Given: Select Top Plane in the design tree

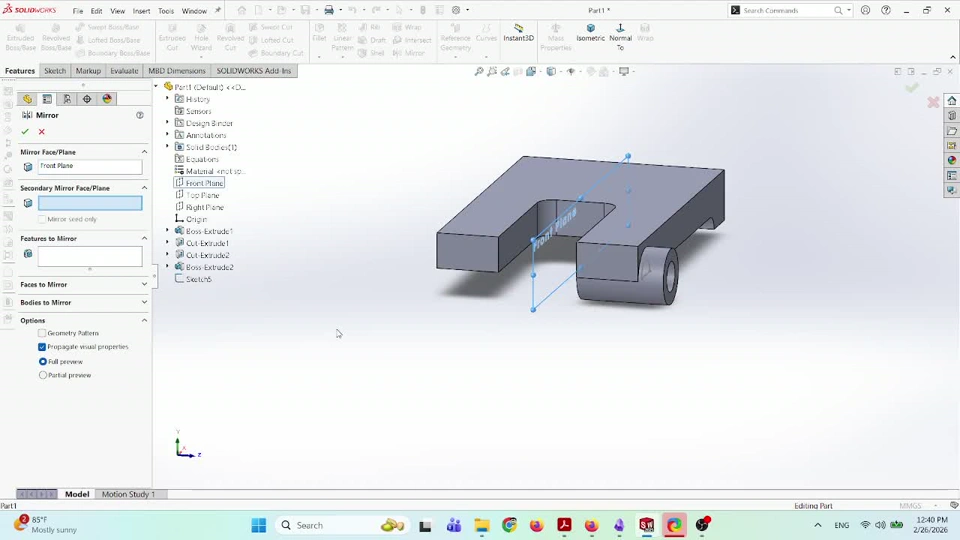Looking at the screenshot, I should (x=203, y=195).
